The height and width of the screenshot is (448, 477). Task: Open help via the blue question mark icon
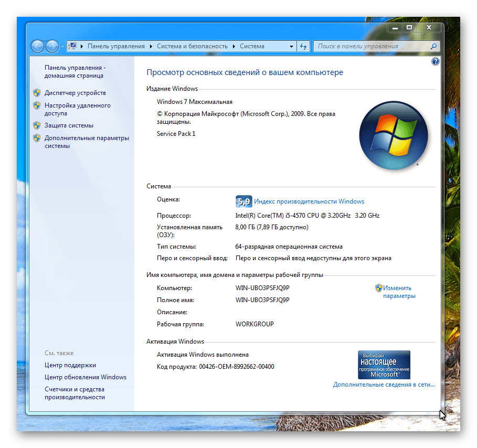tap(435, 62)
